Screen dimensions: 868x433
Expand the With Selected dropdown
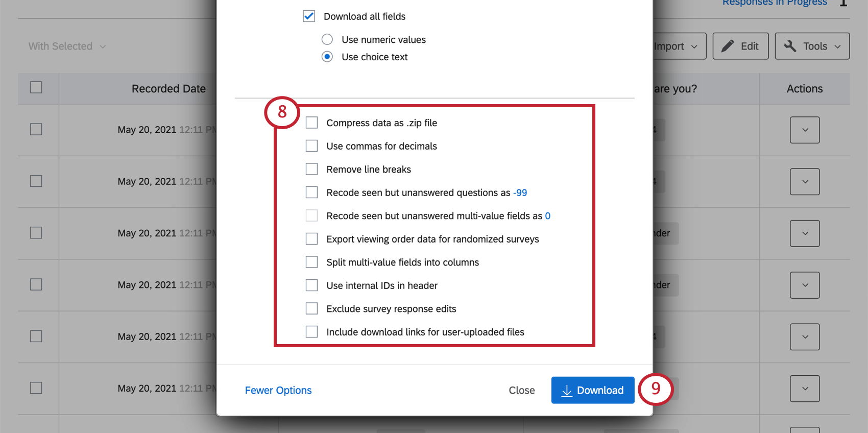[67, 46]
